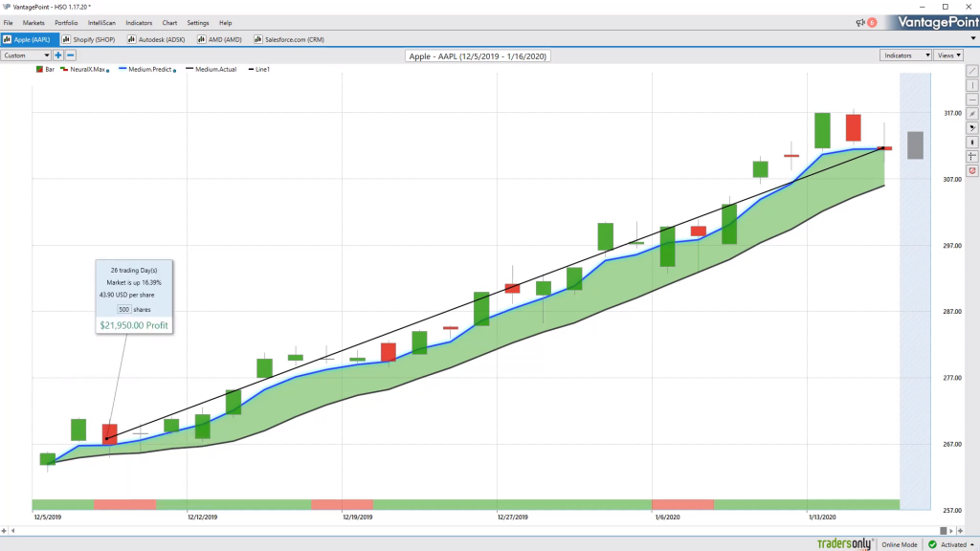The height and width of the screenshot is (551, 980).
Task: Click the AMD tab chart icon
Action: coord(201,39)
